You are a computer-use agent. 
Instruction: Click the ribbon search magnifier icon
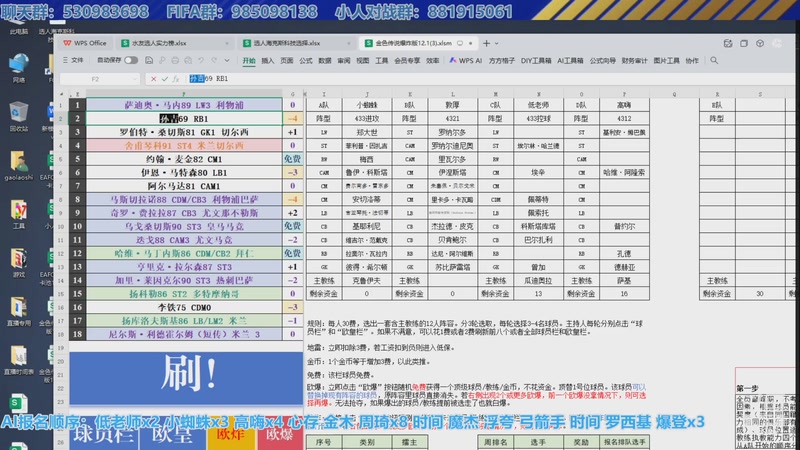coord(714,60)
